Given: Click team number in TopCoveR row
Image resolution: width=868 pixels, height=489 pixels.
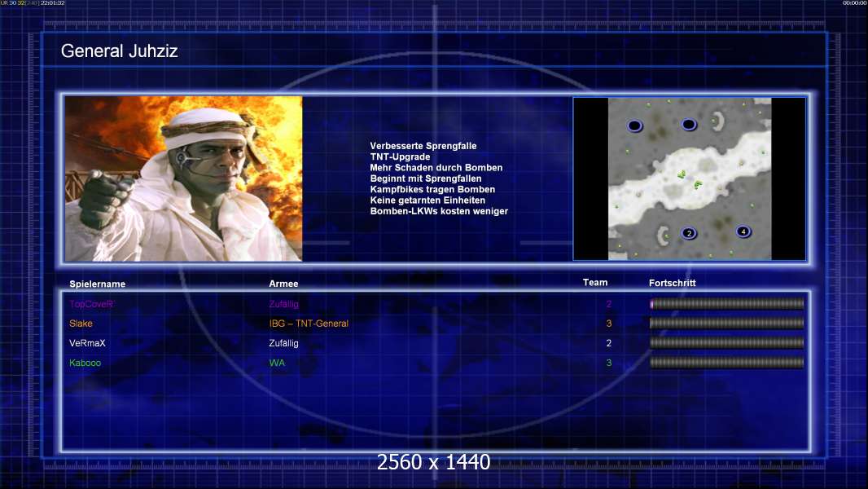Looking at the screenshot, I should click(x=609, y=304).
